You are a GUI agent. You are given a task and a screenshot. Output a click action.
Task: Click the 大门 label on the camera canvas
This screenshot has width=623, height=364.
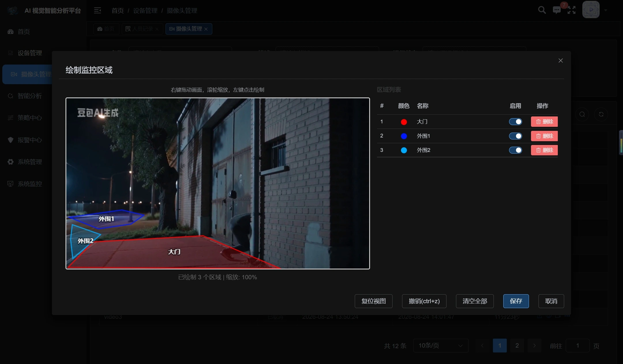tap(174, 252)
